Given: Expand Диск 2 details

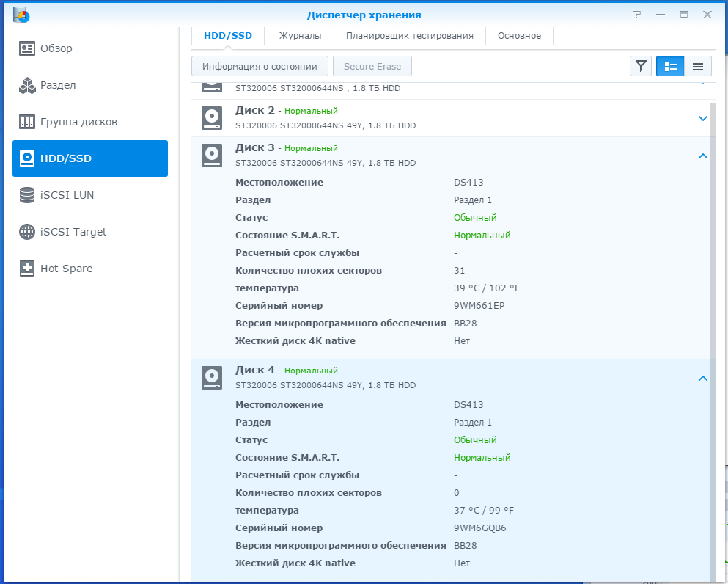Looking at the screenshot, I should tap(703, 118).
